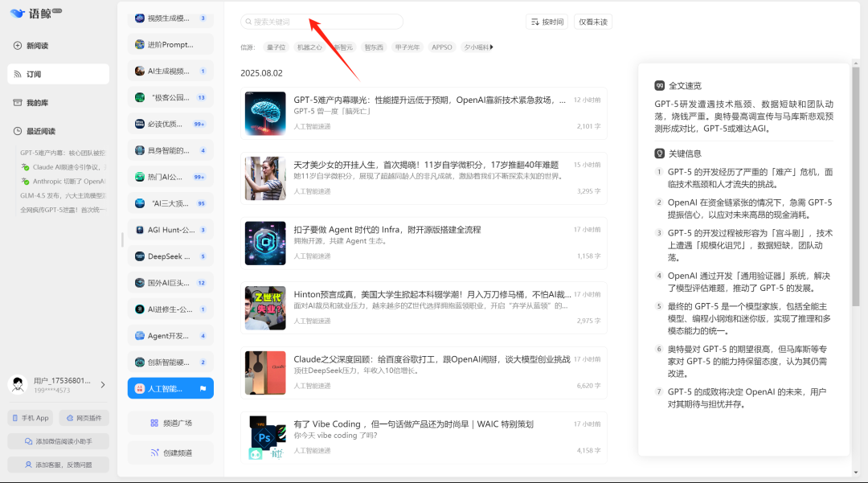Click 关键信息 key info icon
Image resolution: width=868 pixels, height=483 pixels.
pyautogui.click(x=659, y=153)
